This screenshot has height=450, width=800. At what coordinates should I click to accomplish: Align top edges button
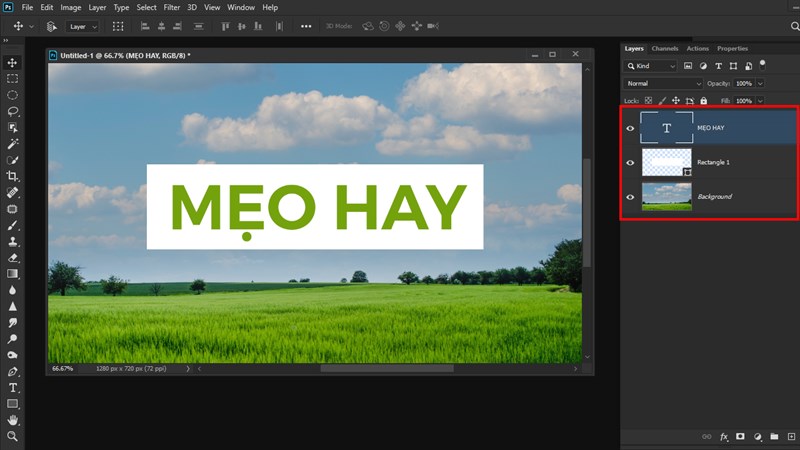[x=225, y=26]
